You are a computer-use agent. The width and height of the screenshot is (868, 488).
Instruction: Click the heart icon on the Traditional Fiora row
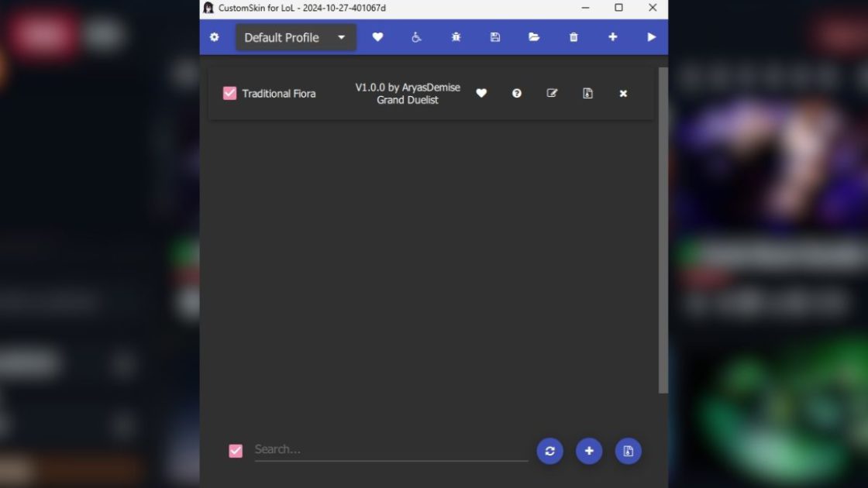tap(481, 93)
